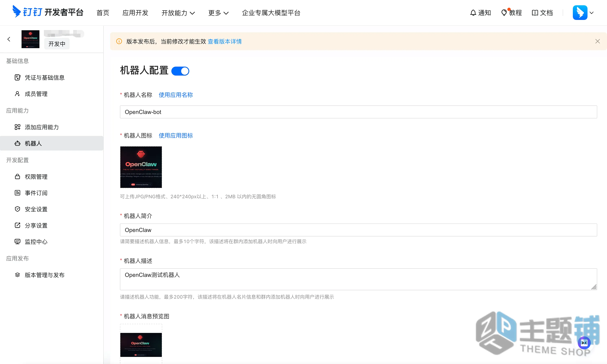
Task: Click the 版本管理与发布 layers icon
Action: pyautogui.click(x=17, y=275)
